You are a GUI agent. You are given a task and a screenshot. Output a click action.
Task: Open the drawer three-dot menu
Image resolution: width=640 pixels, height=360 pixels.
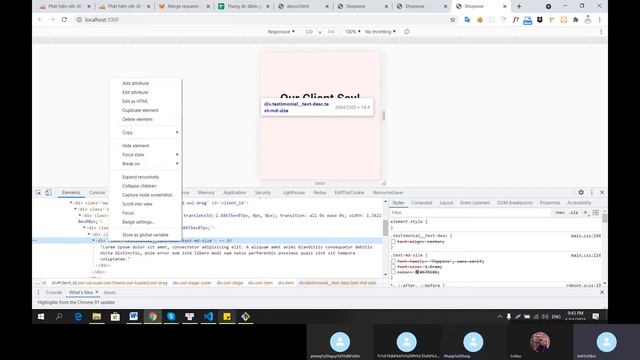point(38,292)
